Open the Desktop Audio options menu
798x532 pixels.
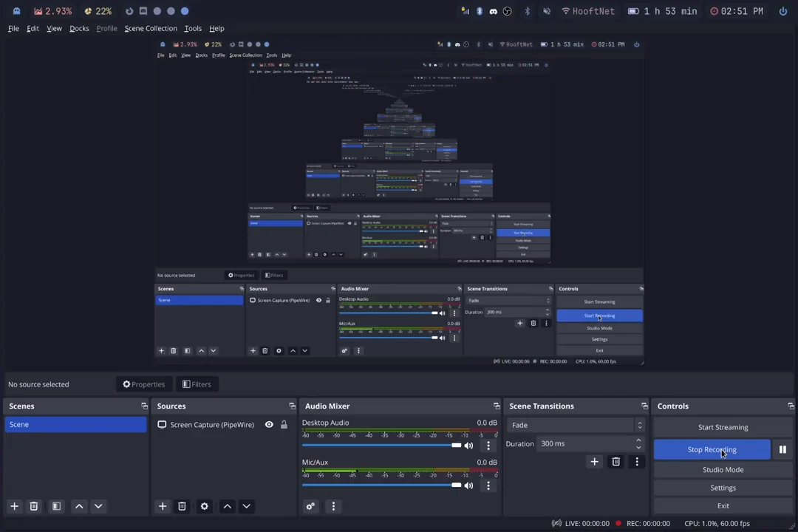coord(488,446)
